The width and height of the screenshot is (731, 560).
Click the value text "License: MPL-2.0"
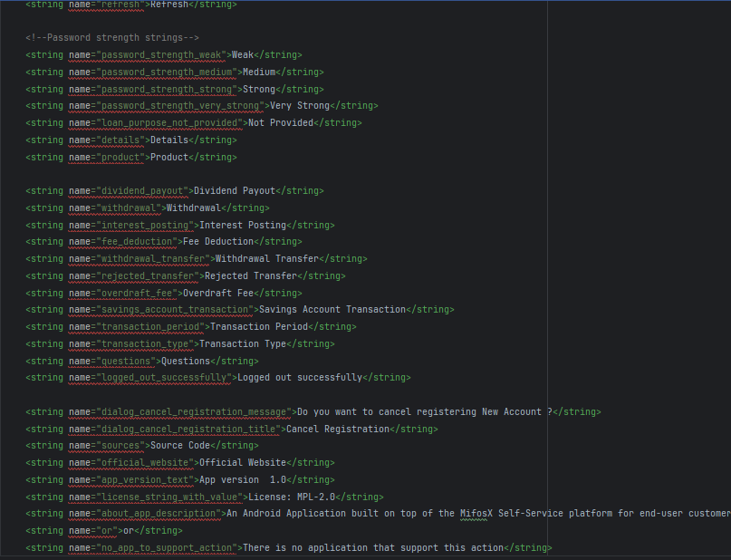292,497
